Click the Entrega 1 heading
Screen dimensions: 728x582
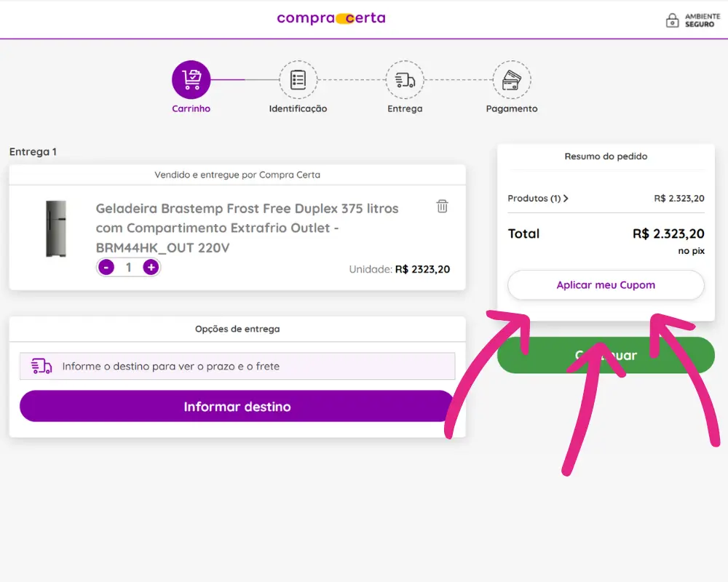pos(33,152)
